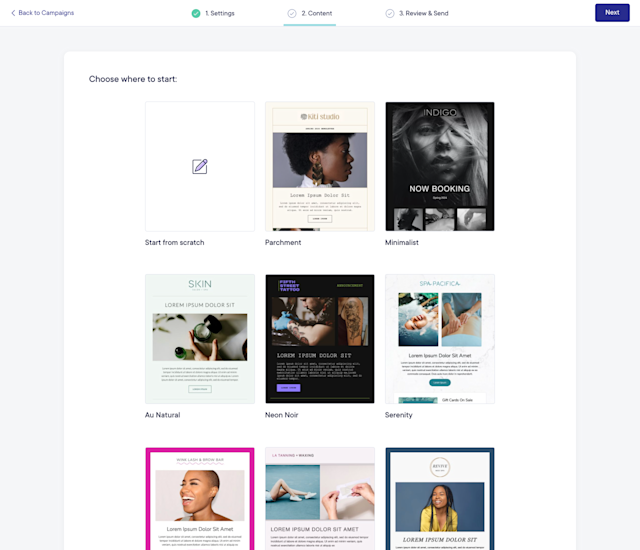The image size is (640, 550).
Task: Open the 1. Settings step
Action: pos(220,13)
